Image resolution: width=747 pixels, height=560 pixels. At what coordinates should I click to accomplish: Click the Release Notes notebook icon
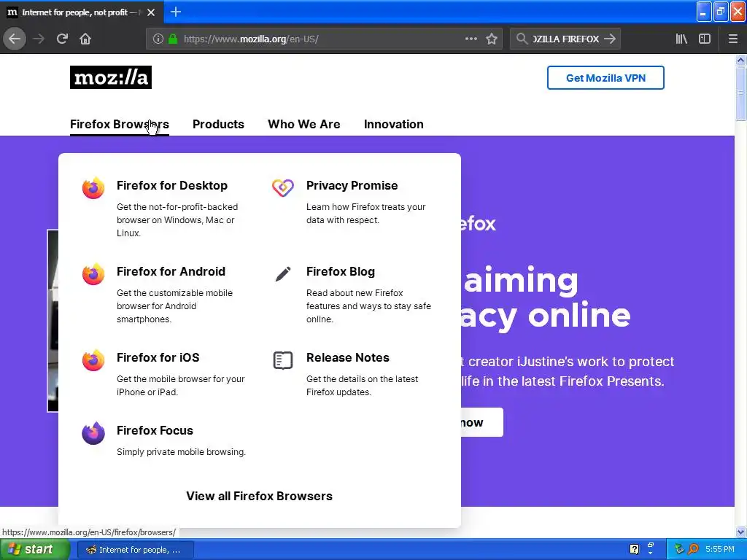[x=283, y=360]
